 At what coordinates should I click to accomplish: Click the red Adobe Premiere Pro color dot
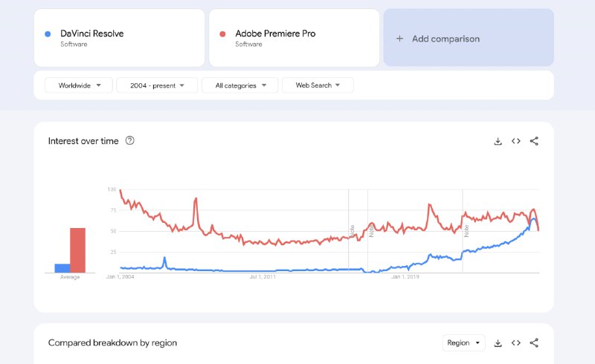tap(223, 34)
